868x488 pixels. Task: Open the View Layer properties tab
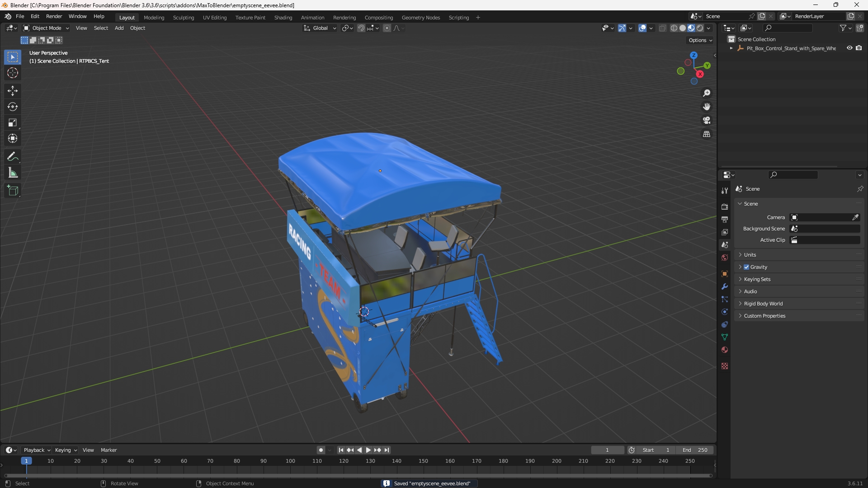(725, 232)
